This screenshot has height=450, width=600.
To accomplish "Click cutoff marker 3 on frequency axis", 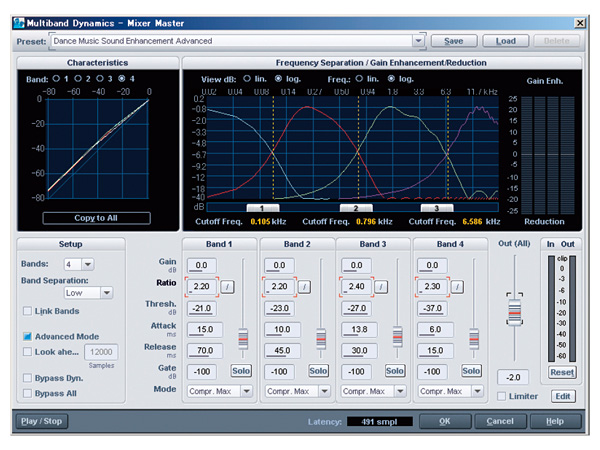I will 437,208.
